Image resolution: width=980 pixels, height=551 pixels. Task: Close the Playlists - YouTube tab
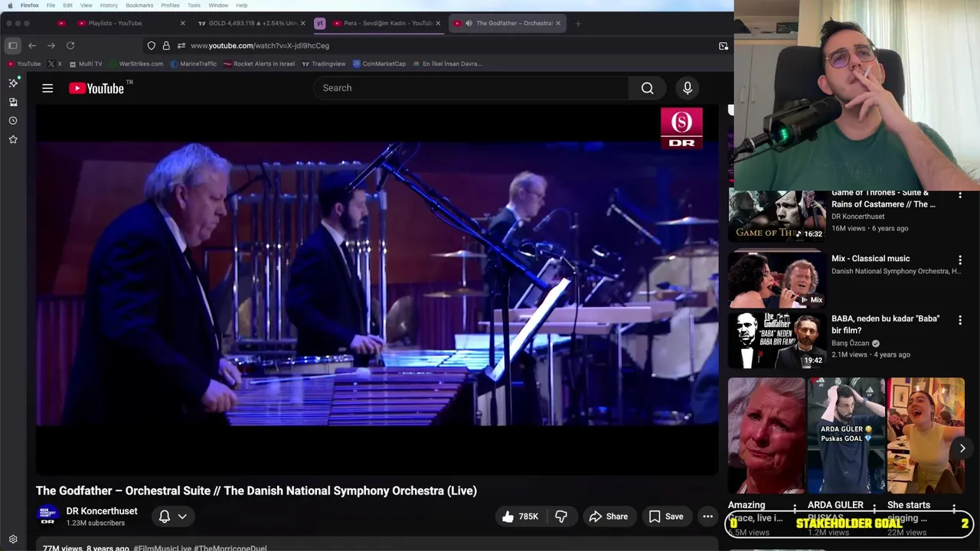pyautogui.click(x=182, y=23)
